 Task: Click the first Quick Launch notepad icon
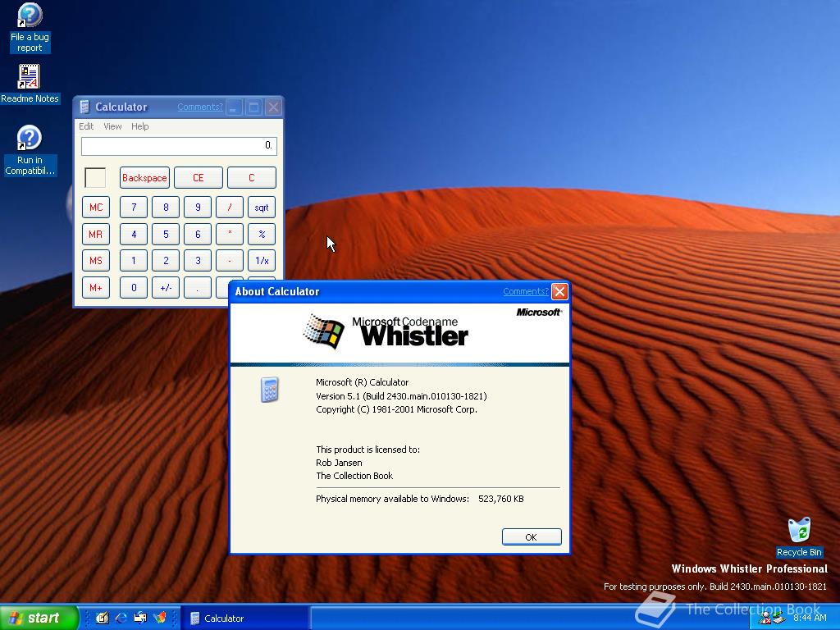click(103, 618)
